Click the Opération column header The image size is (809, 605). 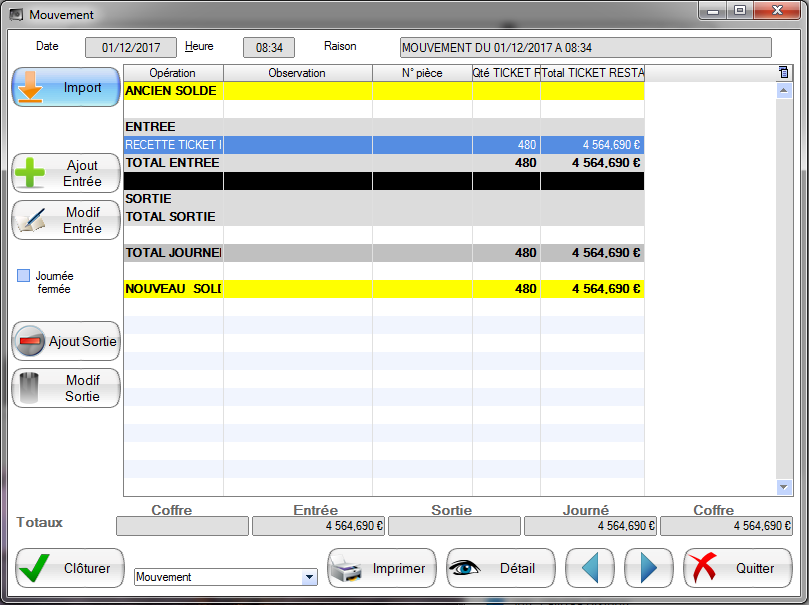172,73
